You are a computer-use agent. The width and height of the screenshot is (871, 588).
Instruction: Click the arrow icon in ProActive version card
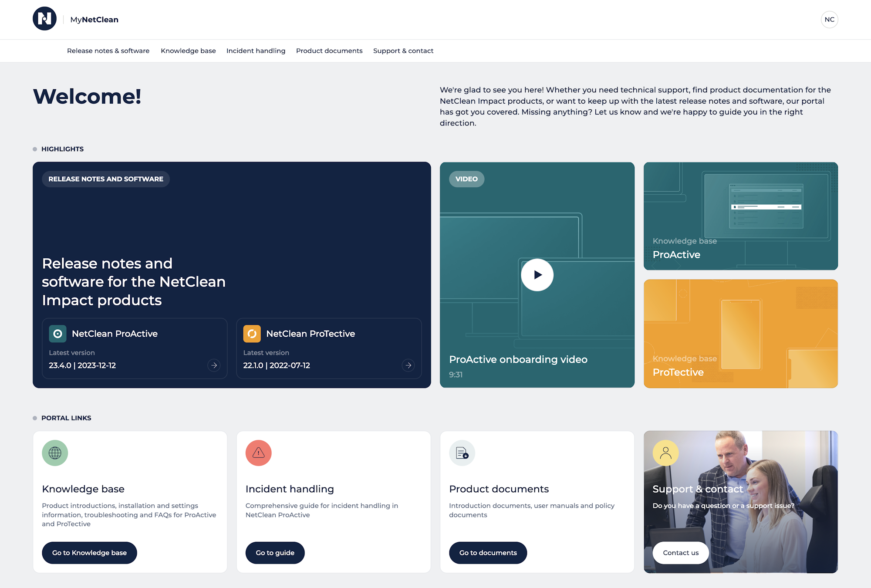[x=214, y=365]
